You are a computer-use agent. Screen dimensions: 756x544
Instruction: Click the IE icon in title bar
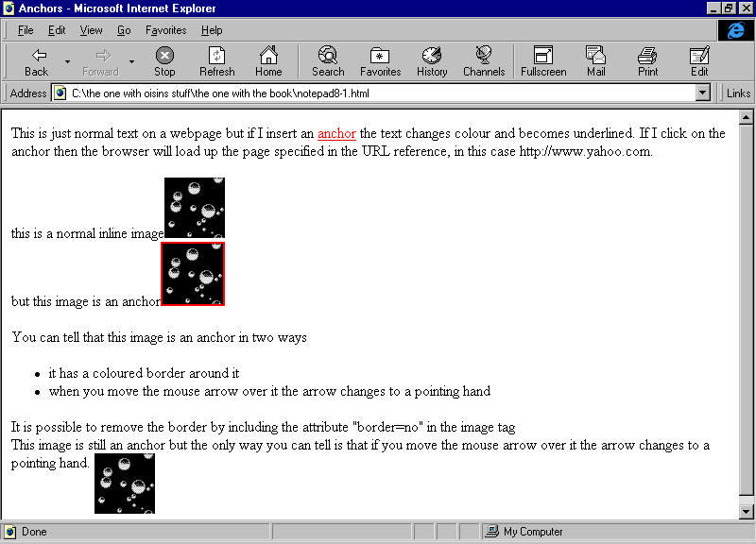(9, 8)
